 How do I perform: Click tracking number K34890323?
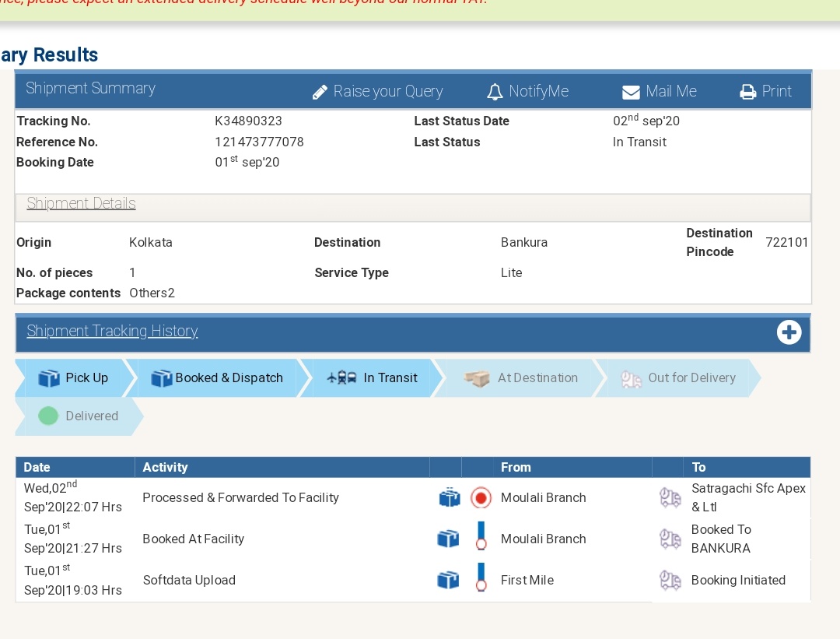click(x=249, y=121)
